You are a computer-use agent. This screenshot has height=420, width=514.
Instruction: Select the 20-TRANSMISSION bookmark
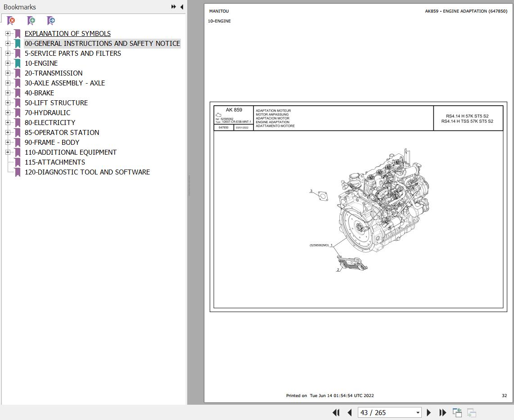point(54,73)
